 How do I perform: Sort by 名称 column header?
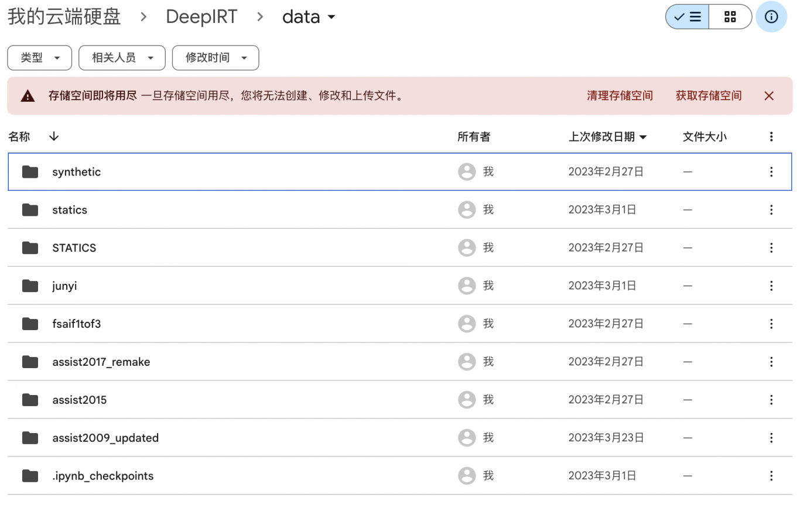click(x=19, y=136)
